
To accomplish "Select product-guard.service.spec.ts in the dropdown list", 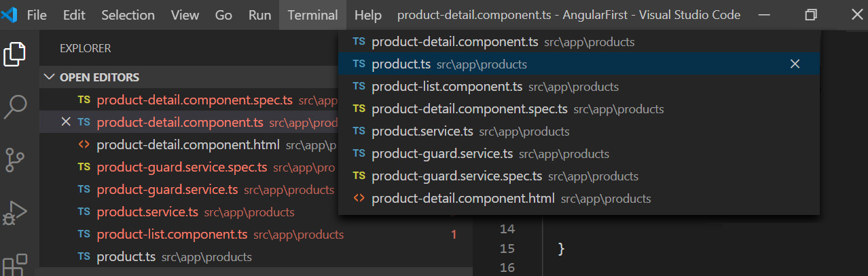I will [x=579, y=176].
